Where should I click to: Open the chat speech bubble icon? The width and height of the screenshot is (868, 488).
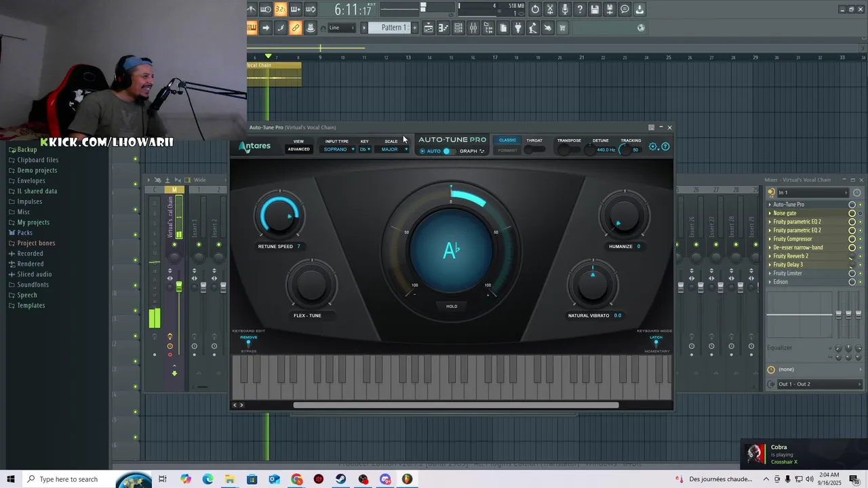[x=625, y=9]
